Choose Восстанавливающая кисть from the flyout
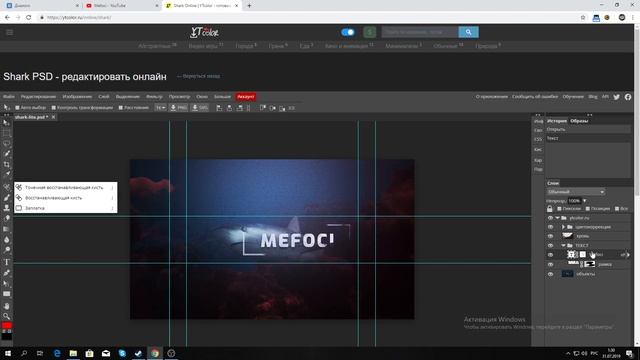Screen dimensions: 640x360 (x=66, y=198)
